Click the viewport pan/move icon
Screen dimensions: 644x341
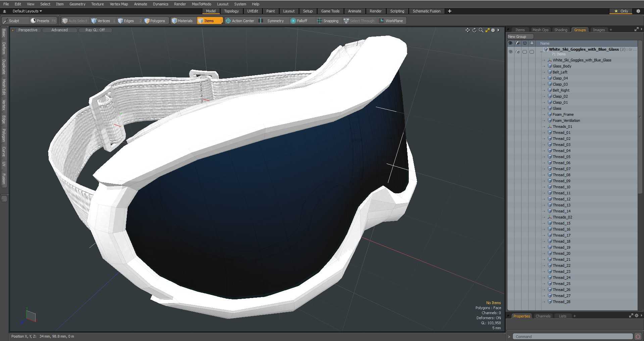[x=467, y=30]
